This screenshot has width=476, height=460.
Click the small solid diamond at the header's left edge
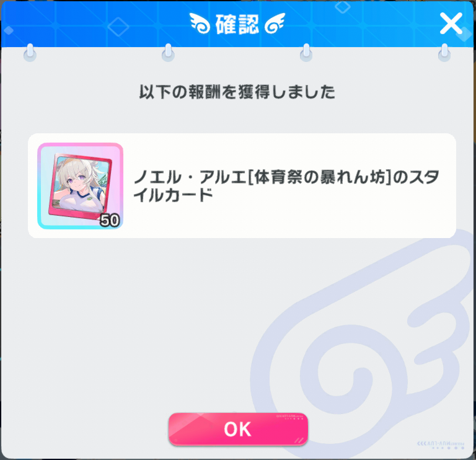9,30
